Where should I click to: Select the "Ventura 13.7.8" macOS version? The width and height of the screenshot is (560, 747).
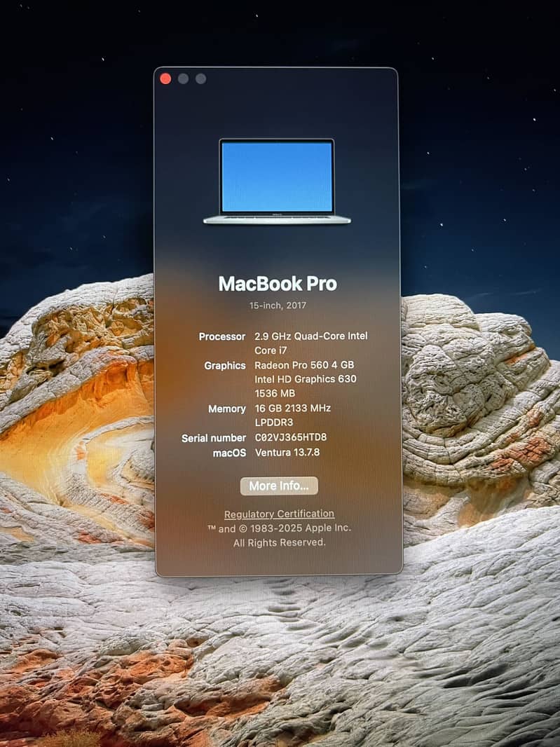(x=287, y=452)
